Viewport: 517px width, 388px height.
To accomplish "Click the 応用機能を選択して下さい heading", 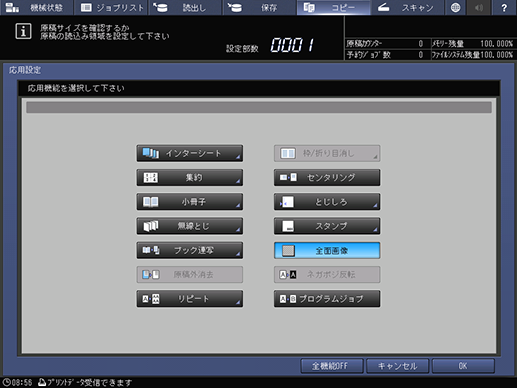I will (76, 88).
